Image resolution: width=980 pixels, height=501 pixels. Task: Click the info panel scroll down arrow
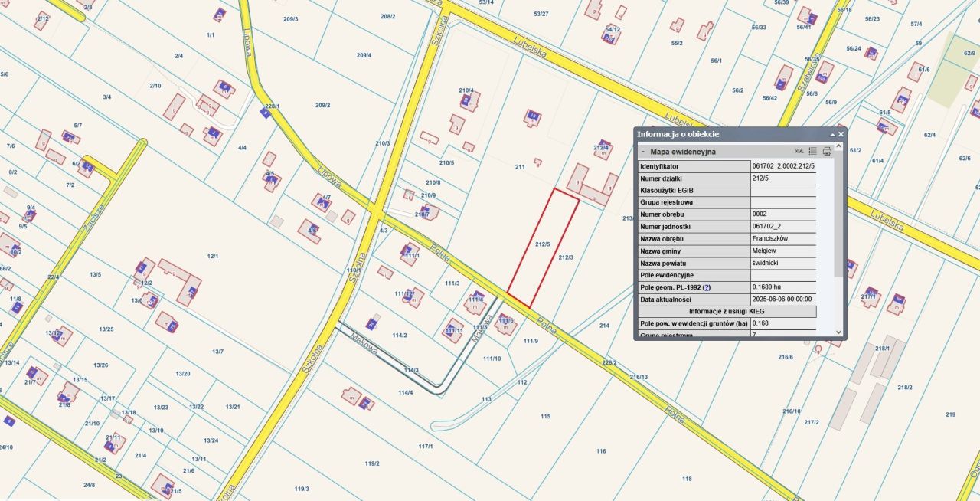tap(838, 332)
